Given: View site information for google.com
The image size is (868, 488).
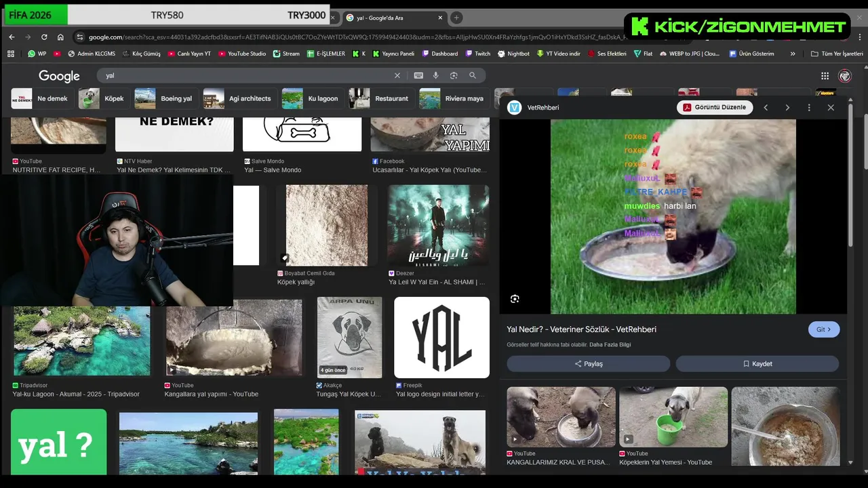Looking at the screenshot, I should pyautogui.click(x=80, y=37).
